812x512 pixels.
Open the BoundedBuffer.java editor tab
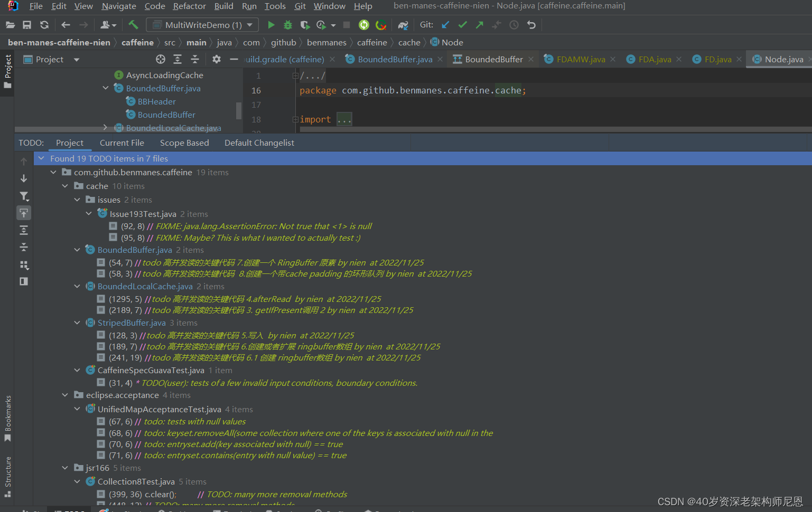click(395, 59)
